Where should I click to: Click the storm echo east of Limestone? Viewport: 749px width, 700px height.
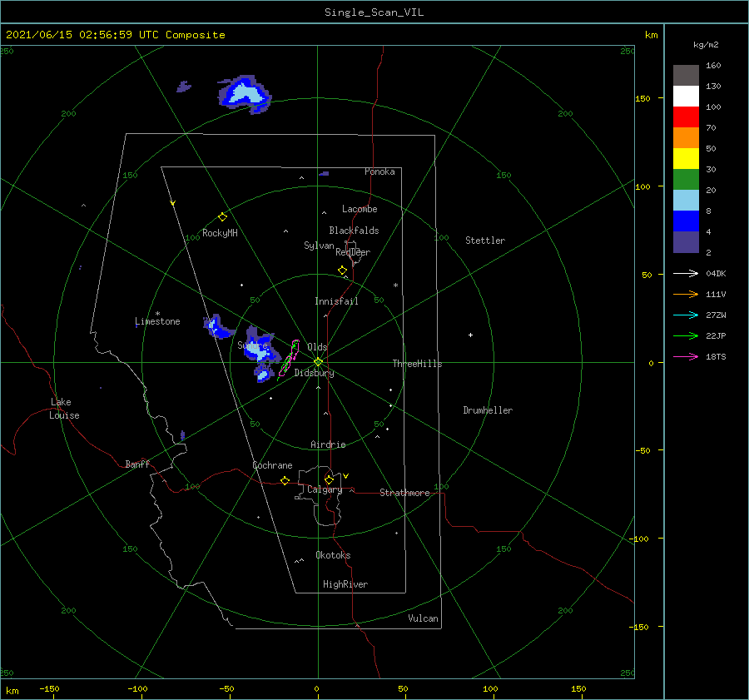(218, 327)
